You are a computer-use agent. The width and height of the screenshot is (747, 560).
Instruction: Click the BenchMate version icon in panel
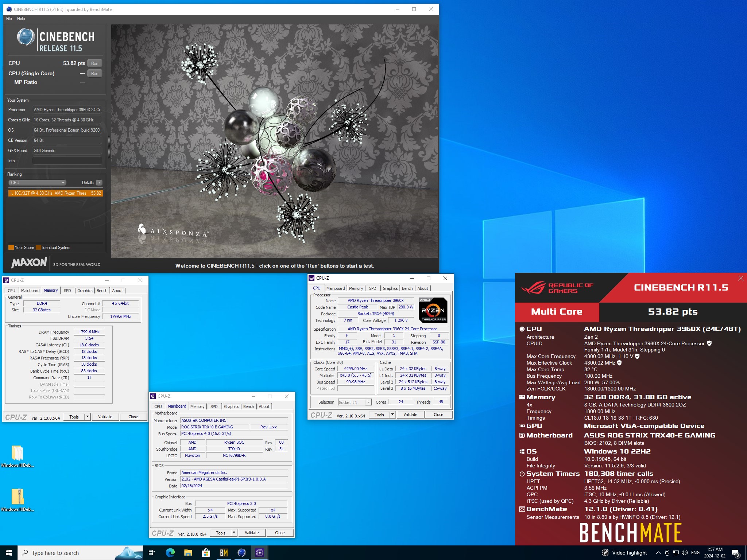point(522,509)
